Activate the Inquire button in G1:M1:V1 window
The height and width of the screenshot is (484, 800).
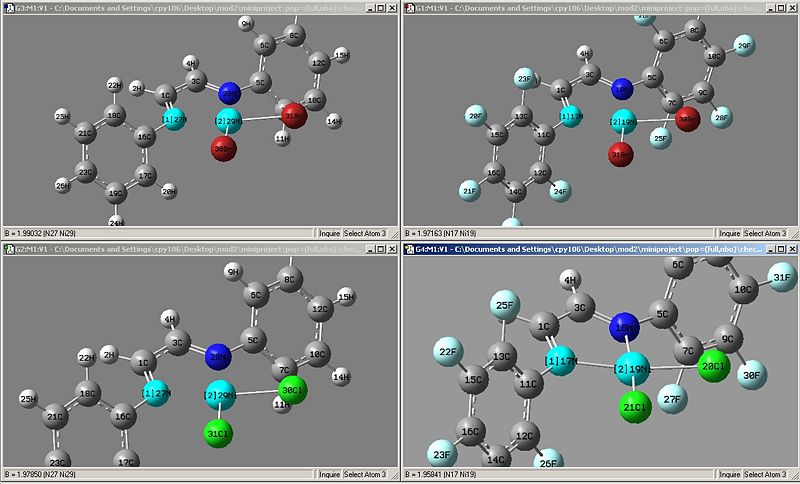click(x=730, y=233)
